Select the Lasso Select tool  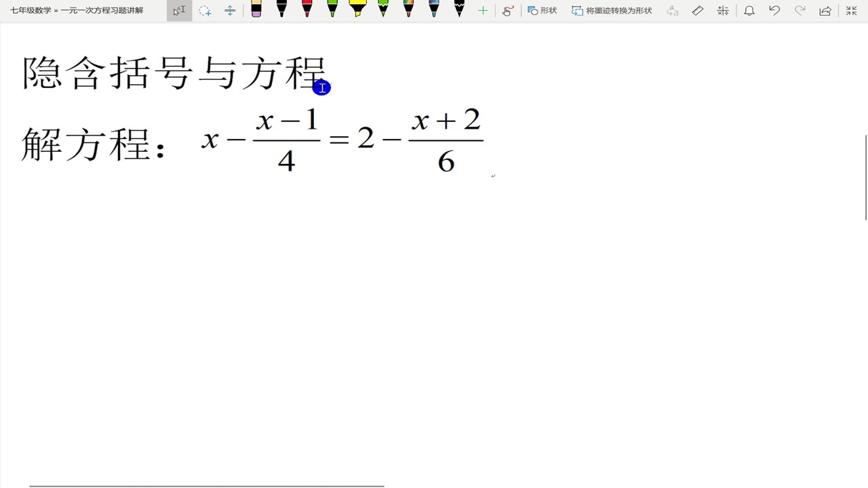click(205, 11)
